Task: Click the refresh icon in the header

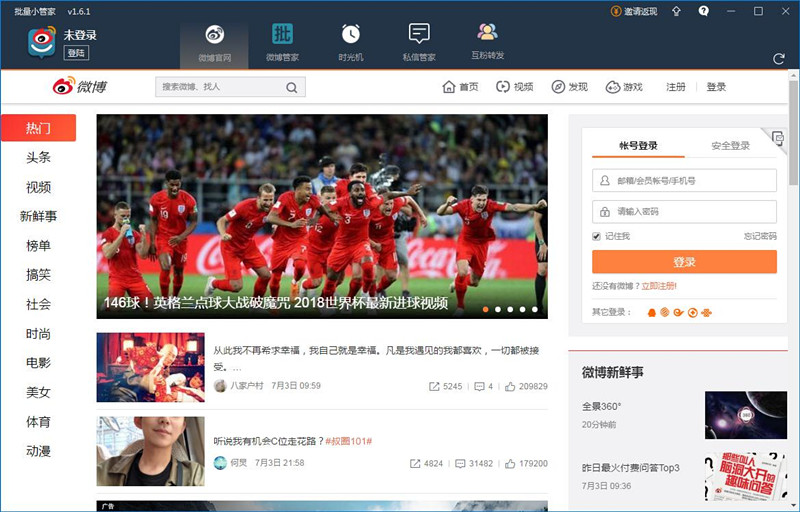Action: 779,59
